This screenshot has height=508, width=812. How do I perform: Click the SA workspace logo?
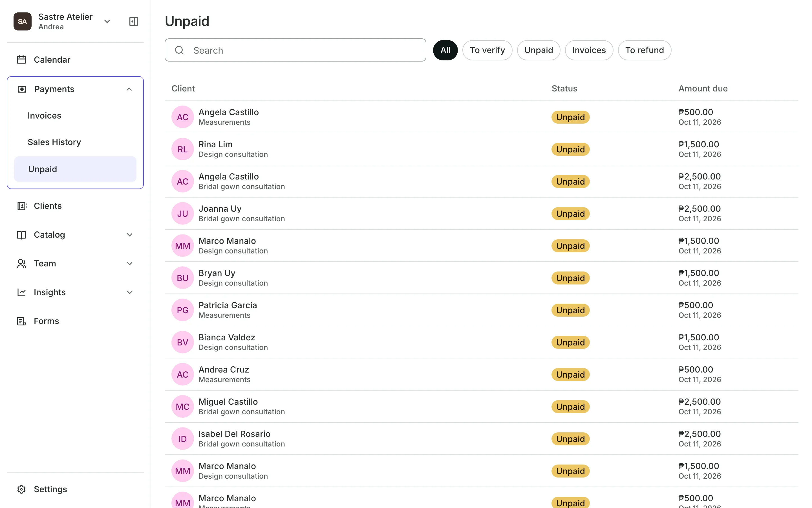[x=23, y=21]
